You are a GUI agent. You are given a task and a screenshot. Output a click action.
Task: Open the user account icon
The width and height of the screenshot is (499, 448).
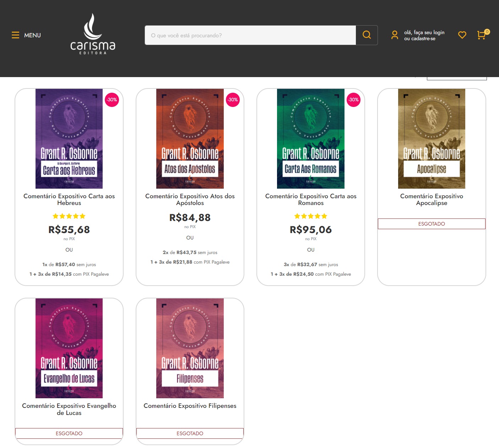(395, 35)
